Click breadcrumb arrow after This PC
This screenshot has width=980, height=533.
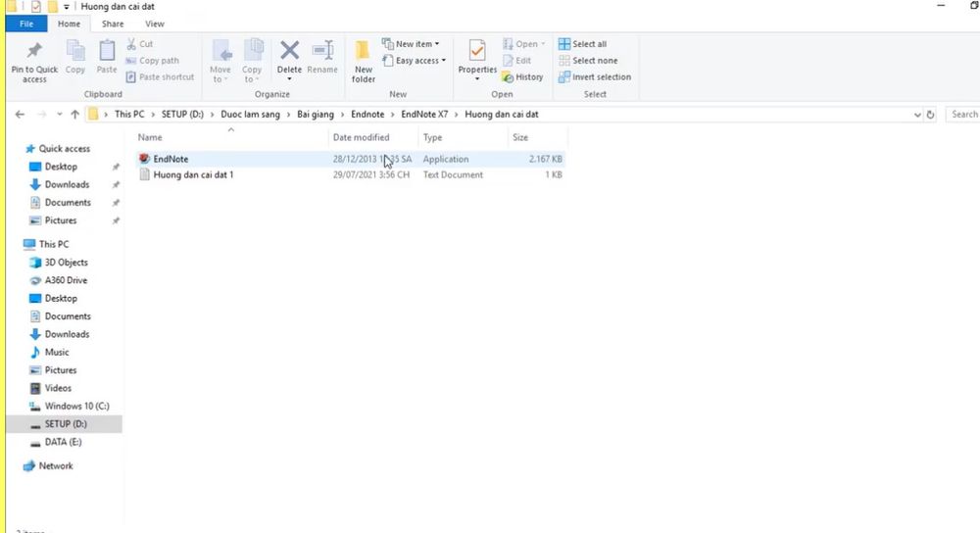[x=153, y=115]
